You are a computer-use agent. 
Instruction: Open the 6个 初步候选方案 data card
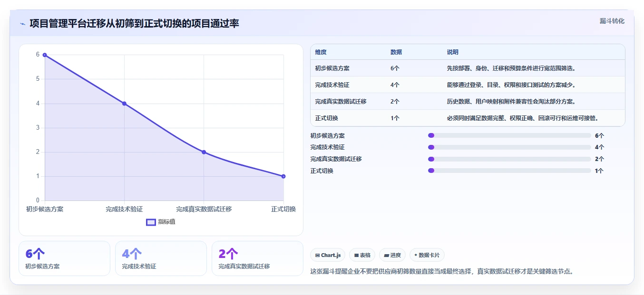[64, 258]
